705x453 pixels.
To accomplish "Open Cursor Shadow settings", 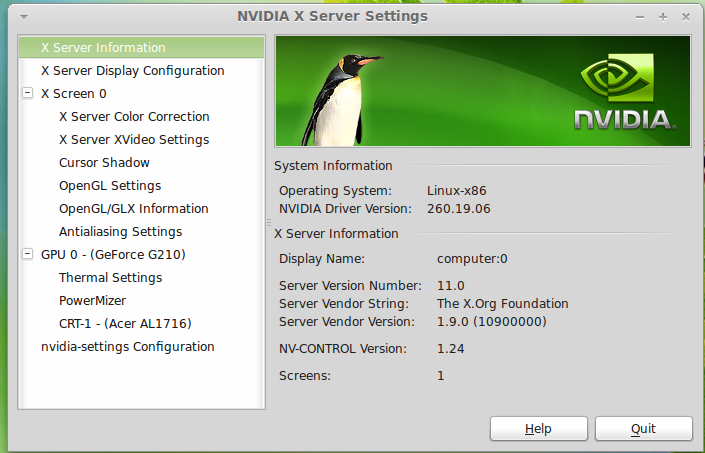I will point(104,162).
